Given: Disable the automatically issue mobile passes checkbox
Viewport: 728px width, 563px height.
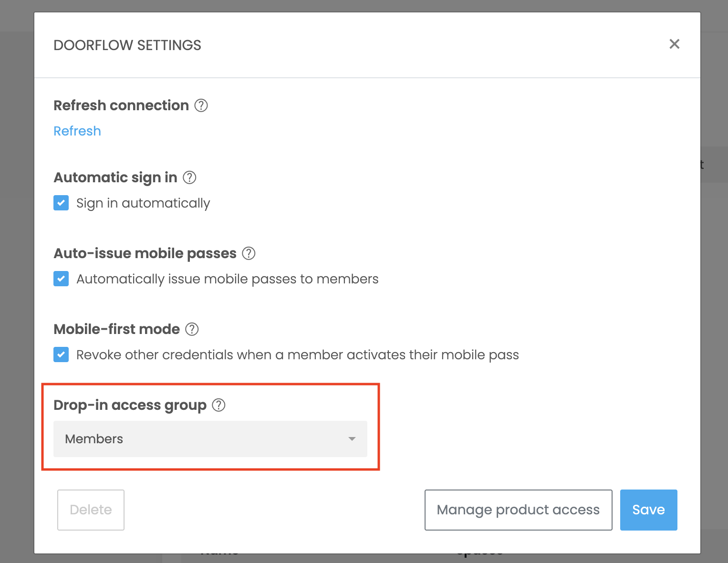Looking at the screenshot, I should (x=61, y=279).
